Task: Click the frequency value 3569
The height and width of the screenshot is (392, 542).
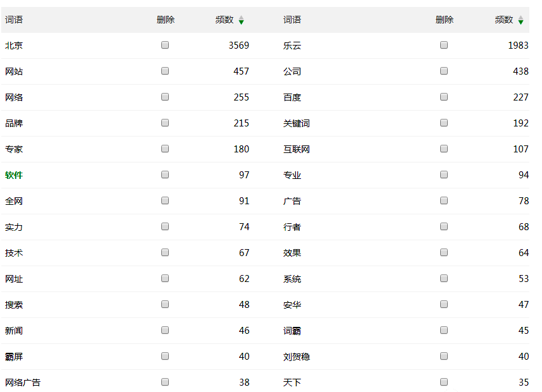Action: 238,46
